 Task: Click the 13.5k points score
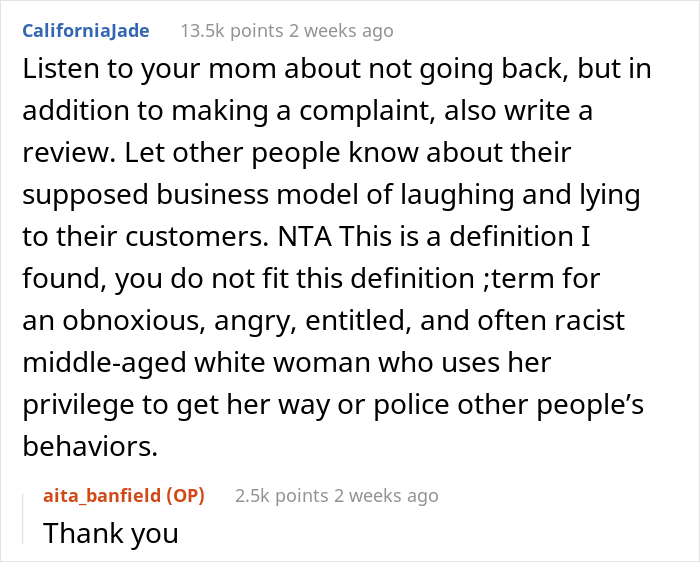click(234, 30)
